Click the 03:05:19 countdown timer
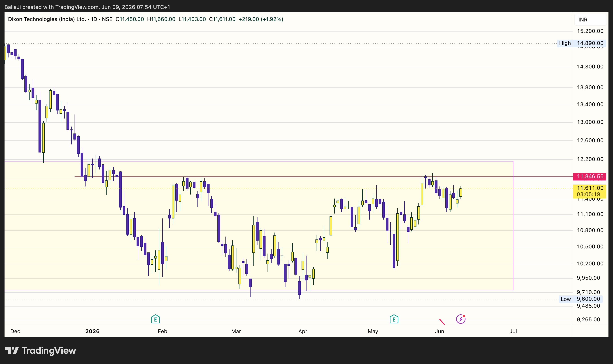613x364 pixels. [x=588, y=194]
